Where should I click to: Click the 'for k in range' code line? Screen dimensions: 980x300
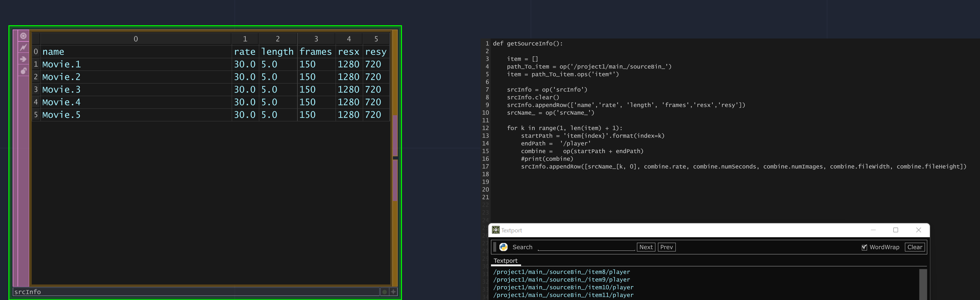coord(564,128)
